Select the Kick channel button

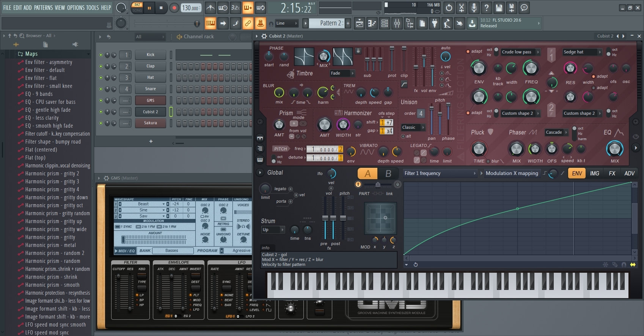151,55
